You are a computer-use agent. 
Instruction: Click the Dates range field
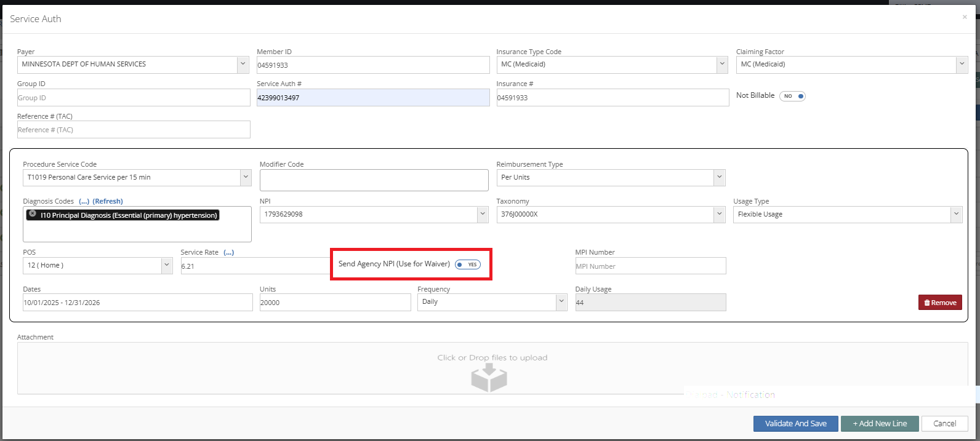pyautogui.click(x=137, y=303)
